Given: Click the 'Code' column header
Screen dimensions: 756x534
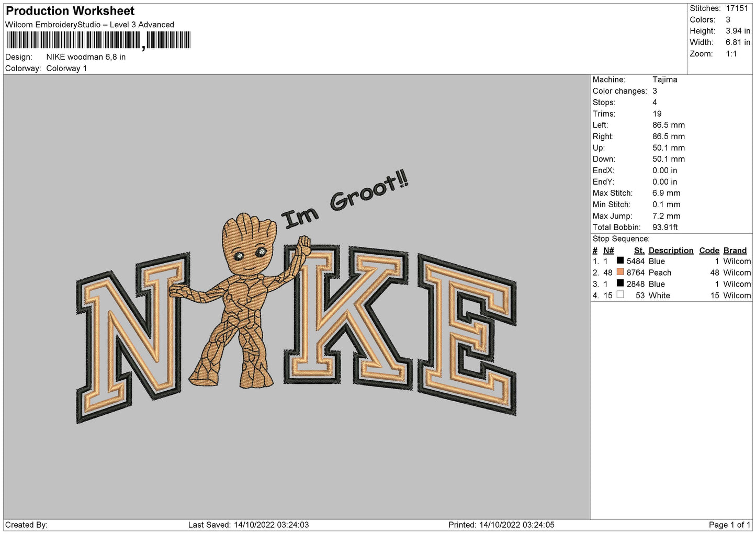Looking at the screenshot, I should pos(709,251).
